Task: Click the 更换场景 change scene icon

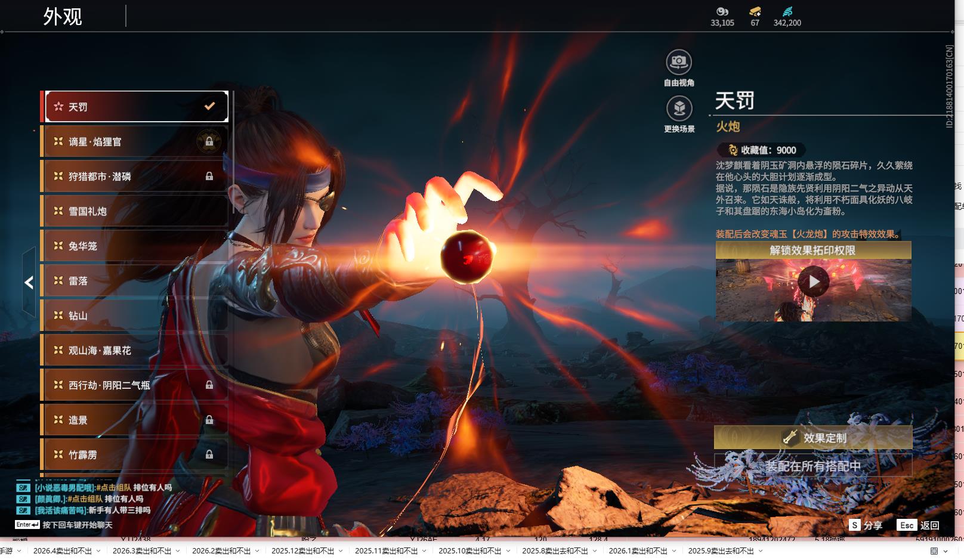Action: 678,109
